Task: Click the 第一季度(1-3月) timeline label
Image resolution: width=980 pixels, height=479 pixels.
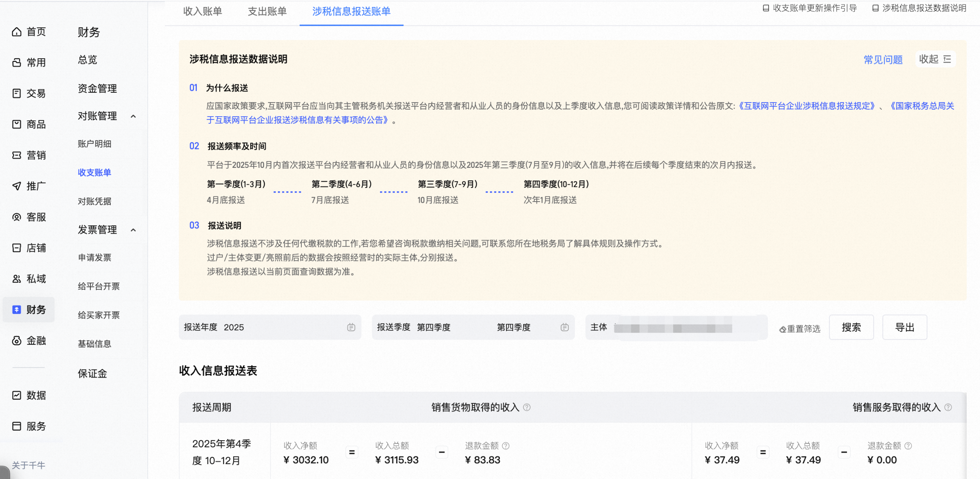Action: point(236,184)
